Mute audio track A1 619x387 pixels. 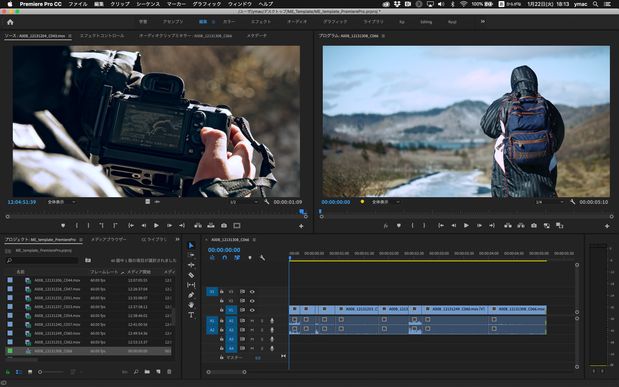coord(252,321)
